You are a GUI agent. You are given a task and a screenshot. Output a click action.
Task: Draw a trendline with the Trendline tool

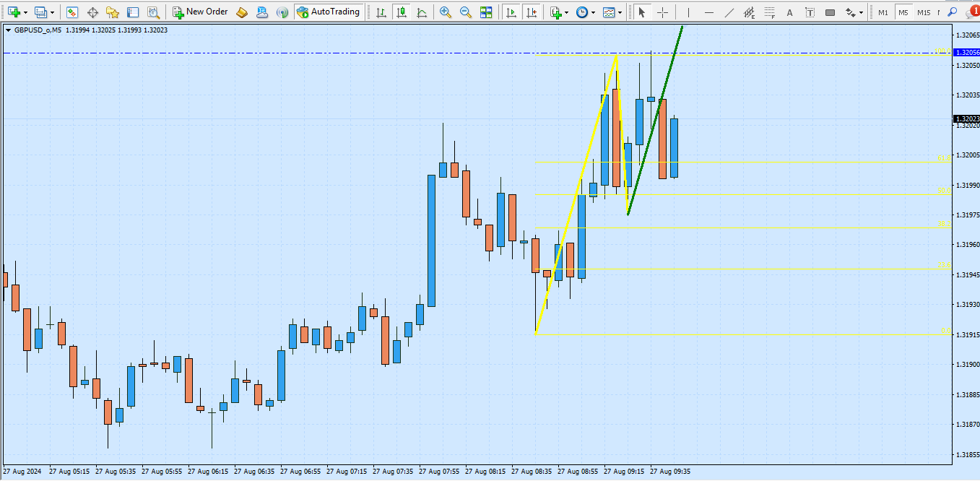point(729,12)
